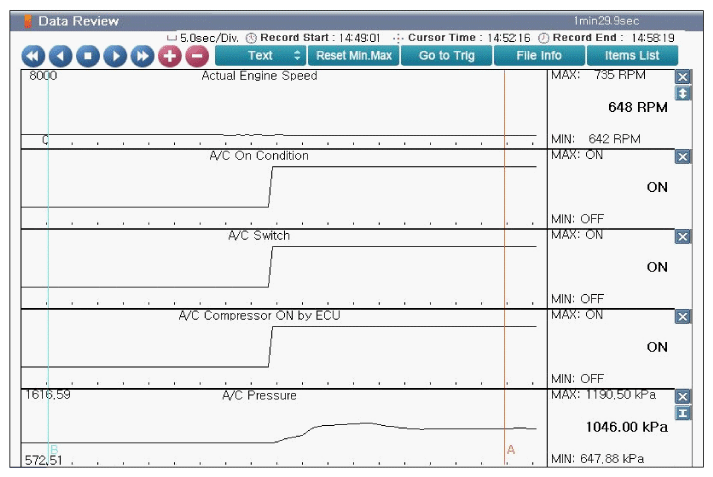
Task: Click the fast rewind playback button
Action: click(x=33, y=56)
